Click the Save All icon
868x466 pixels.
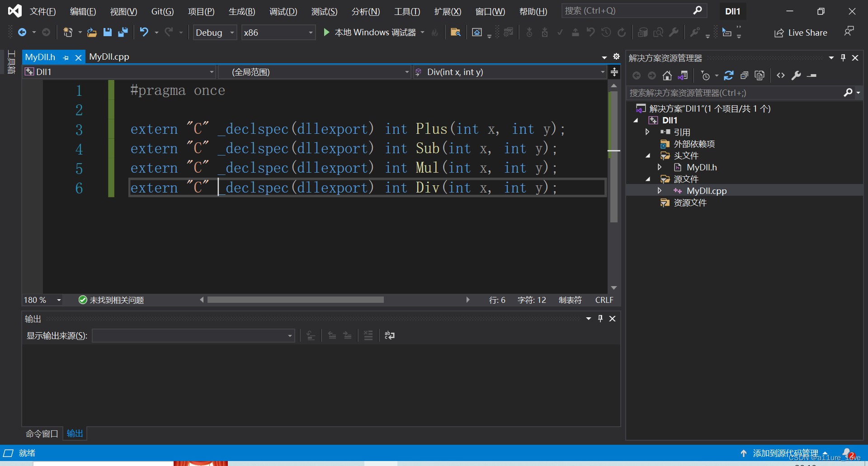click(x=123, y=32)
